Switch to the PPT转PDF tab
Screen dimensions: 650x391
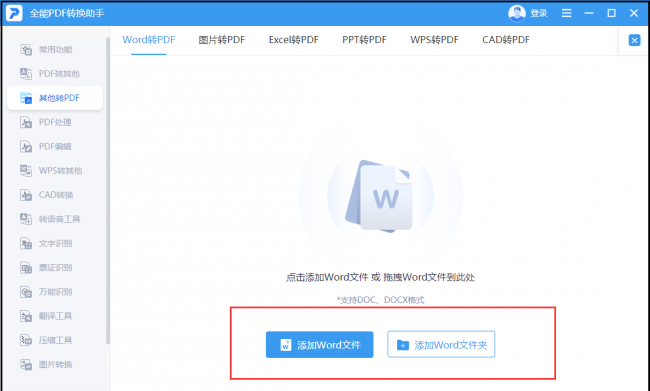pyautogui.click(x=364, y=40)
